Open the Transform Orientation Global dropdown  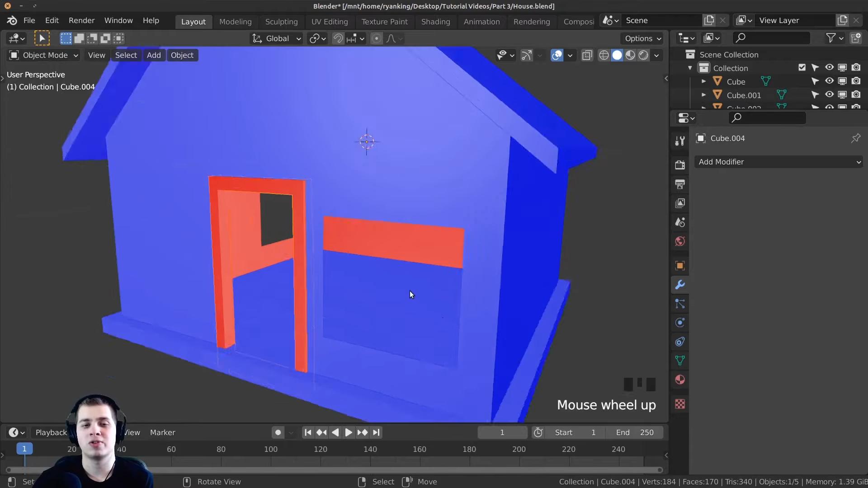point(277,38)
